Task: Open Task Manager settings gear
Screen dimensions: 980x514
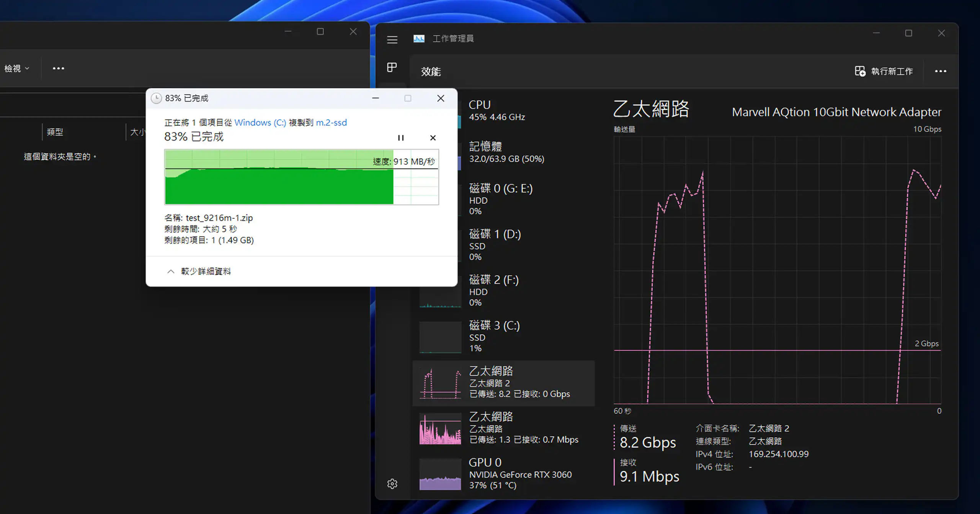Action: 392,484
